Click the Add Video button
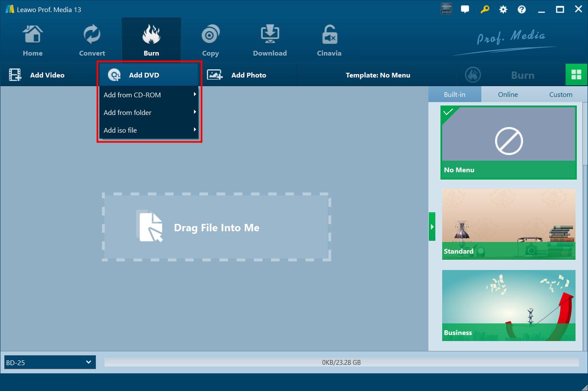The image size is (588, 391). point(37,75)
